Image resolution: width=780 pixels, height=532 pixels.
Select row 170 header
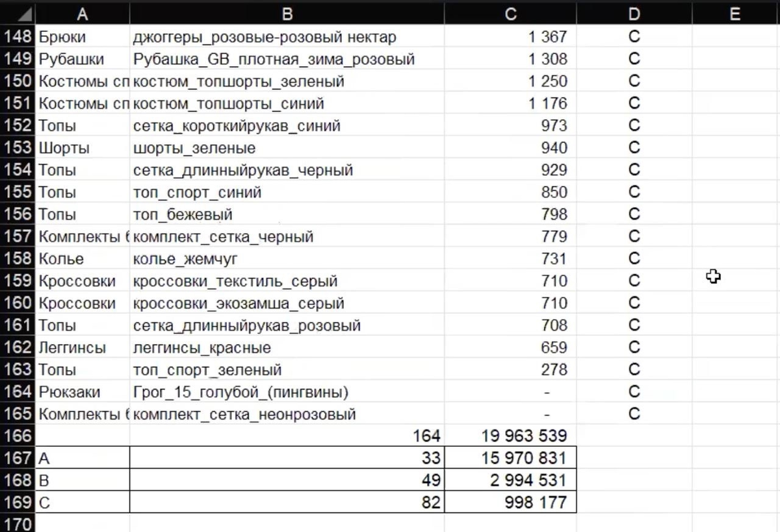18,524
